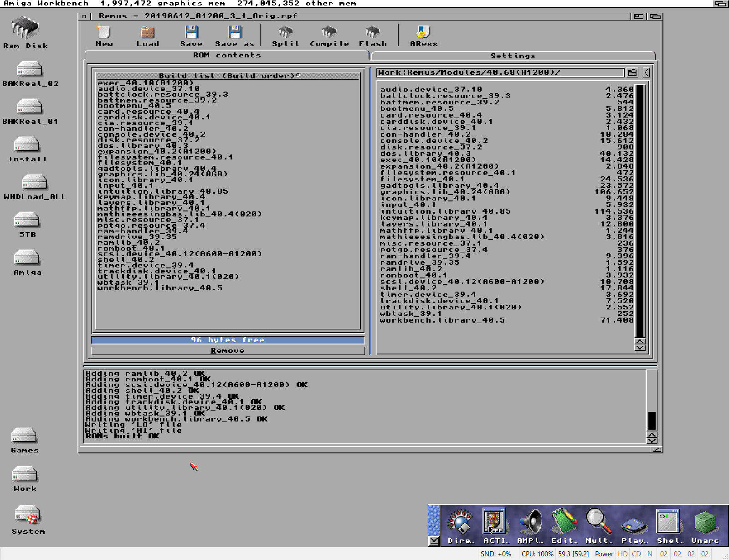Image resolution: width=729 pixels, height=560 pixels.
Task: Open the module directory chooser button
Action: [x=632, y=72]
